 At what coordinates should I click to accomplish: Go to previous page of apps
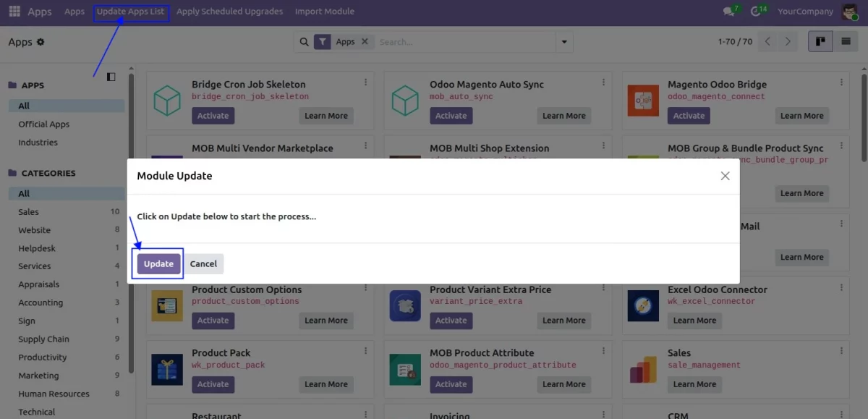768,42
